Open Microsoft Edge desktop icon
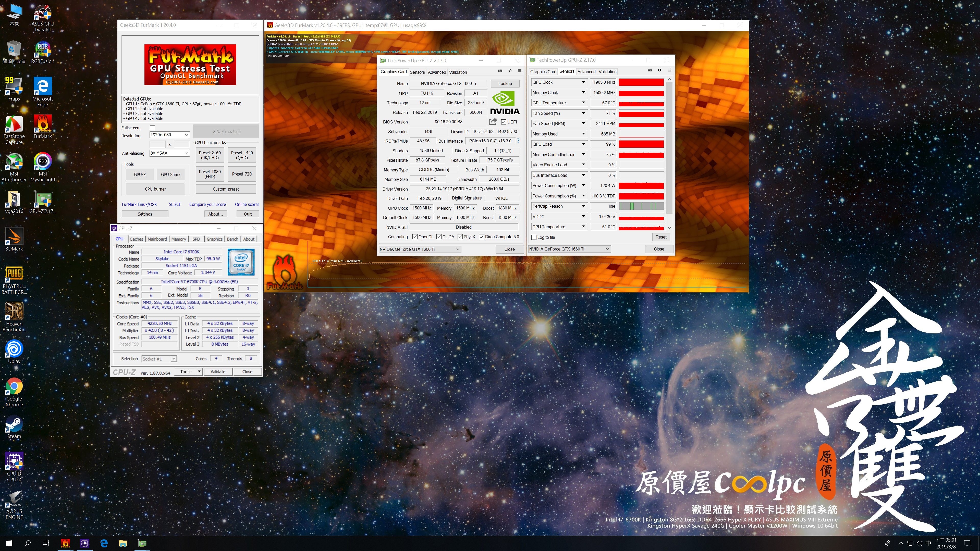 (x=42, y=92)
